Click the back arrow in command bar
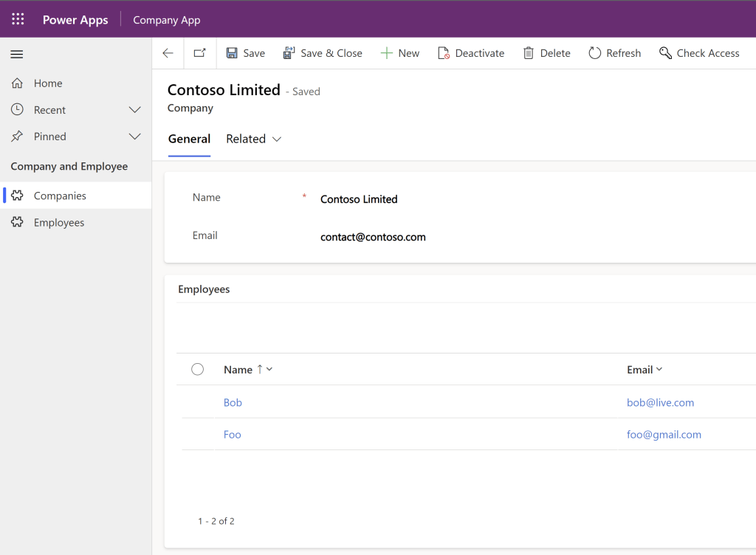Image resolution: width=756 pixels, height=555 pixels. (x=168, y=53)
